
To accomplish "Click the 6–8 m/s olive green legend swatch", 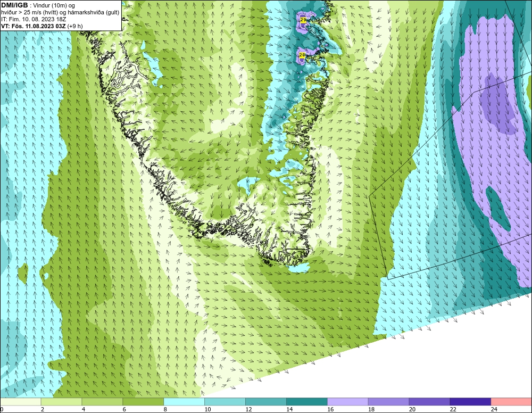I will click(x=143, y=402).
